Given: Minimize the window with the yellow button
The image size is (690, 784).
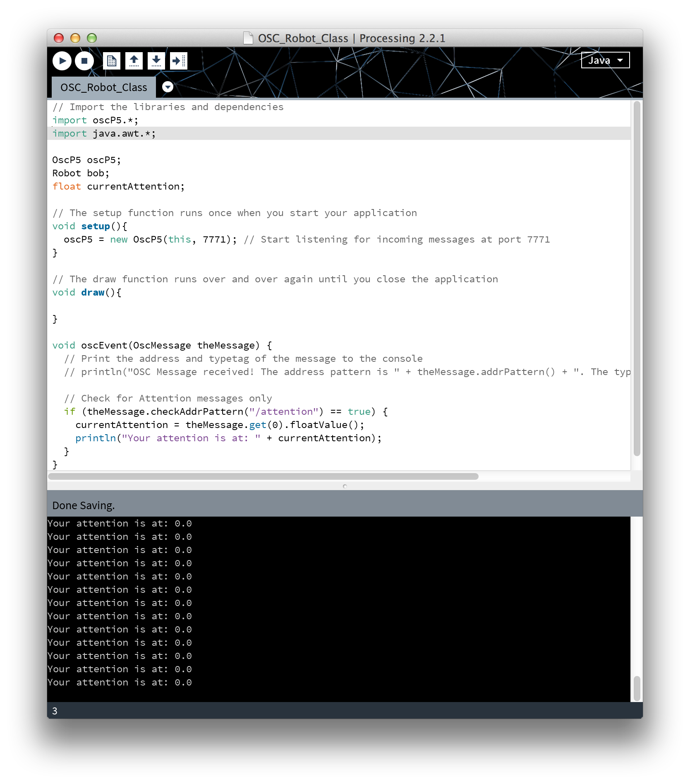Looking at the screenshot, I should [x=75, y=38].
